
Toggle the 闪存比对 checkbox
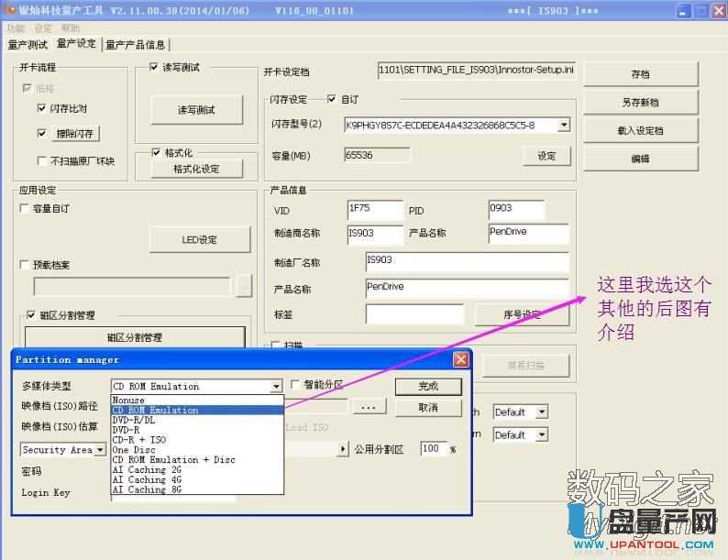[42, 108]
